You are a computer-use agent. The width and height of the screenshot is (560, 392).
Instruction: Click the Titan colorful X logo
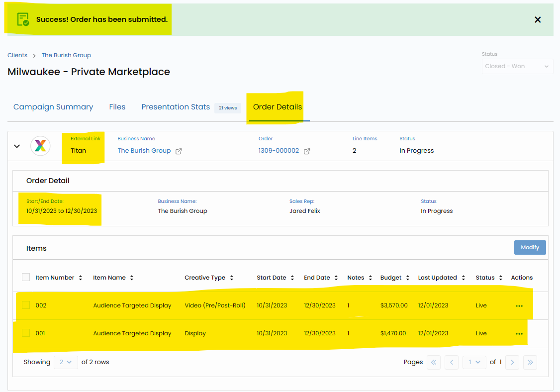click(40, 146)
